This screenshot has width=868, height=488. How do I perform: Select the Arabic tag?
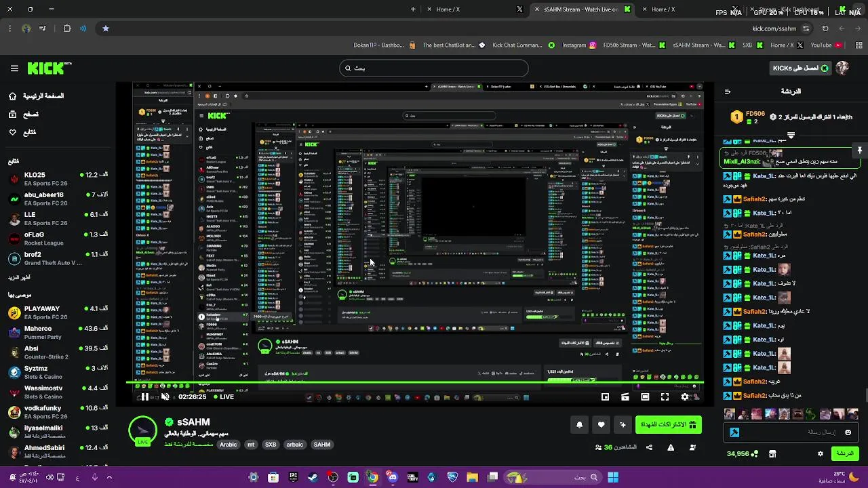(x=229, y=445)
